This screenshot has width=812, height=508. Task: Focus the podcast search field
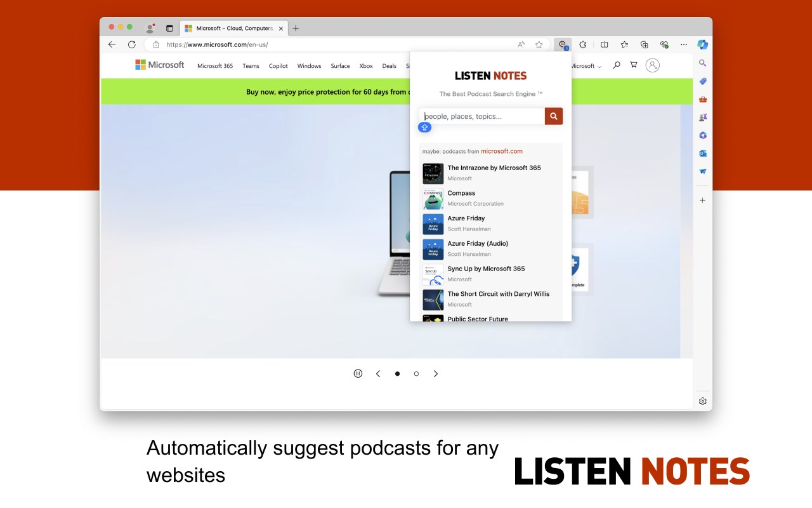[482, 116]
